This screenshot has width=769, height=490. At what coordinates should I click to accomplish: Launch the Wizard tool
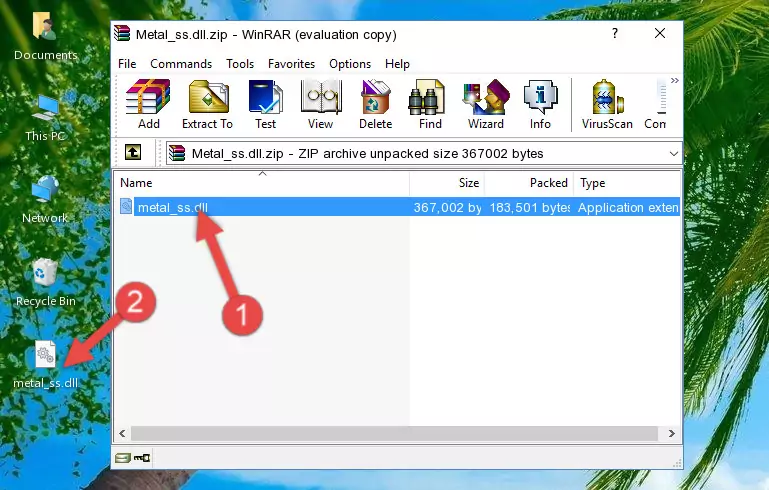tap(486, 104)
